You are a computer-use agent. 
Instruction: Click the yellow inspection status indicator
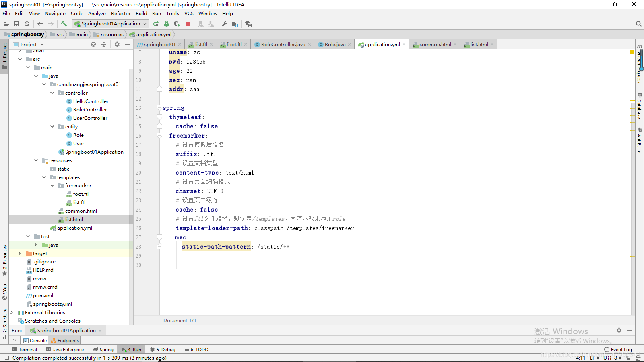632,53
